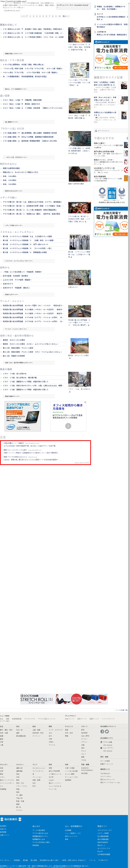Go to page 1 in the pagination

tap(30, 16)
